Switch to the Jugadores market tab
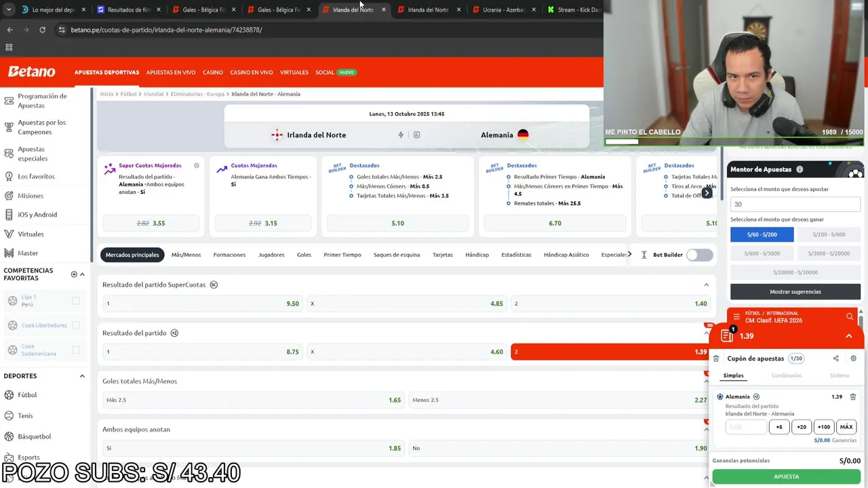Viewport: 868px width, 488px height. coord(271,255)
